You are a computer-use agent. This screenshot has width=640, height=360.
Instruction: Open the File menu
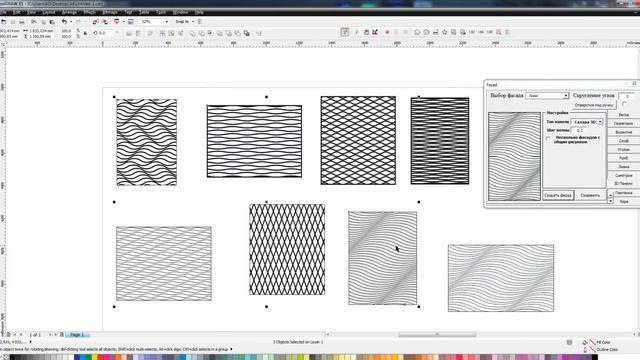3,12
